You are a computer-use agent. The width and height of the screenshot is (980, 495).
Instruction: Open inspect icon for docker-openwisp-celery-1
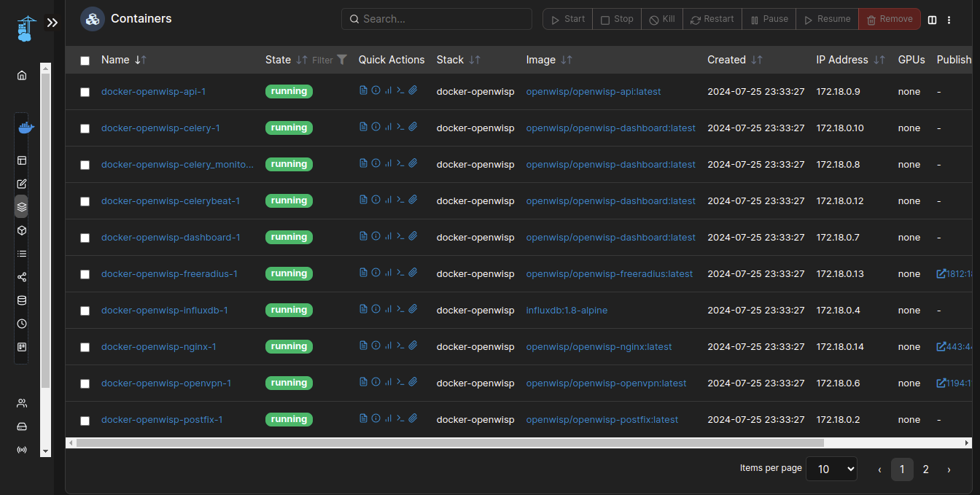376,127
